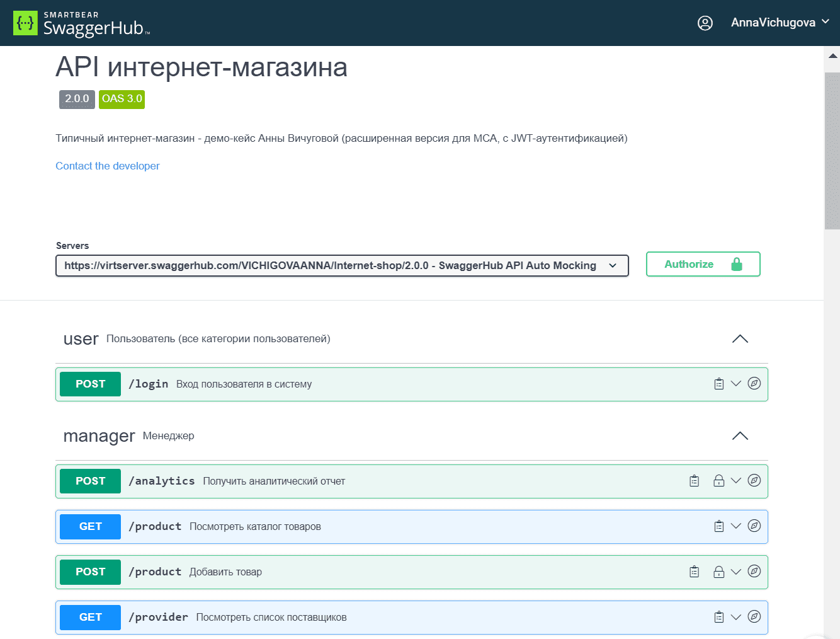The width and height of the screenshot is (840, 639).
Task: Click the SwaggerHub logo icon
Action: coord(25,23)
